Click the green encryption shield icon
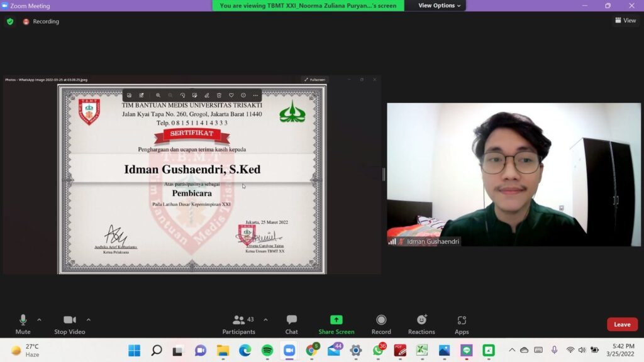Viewport: 644px width, 362px height. [x=10, y=21]
